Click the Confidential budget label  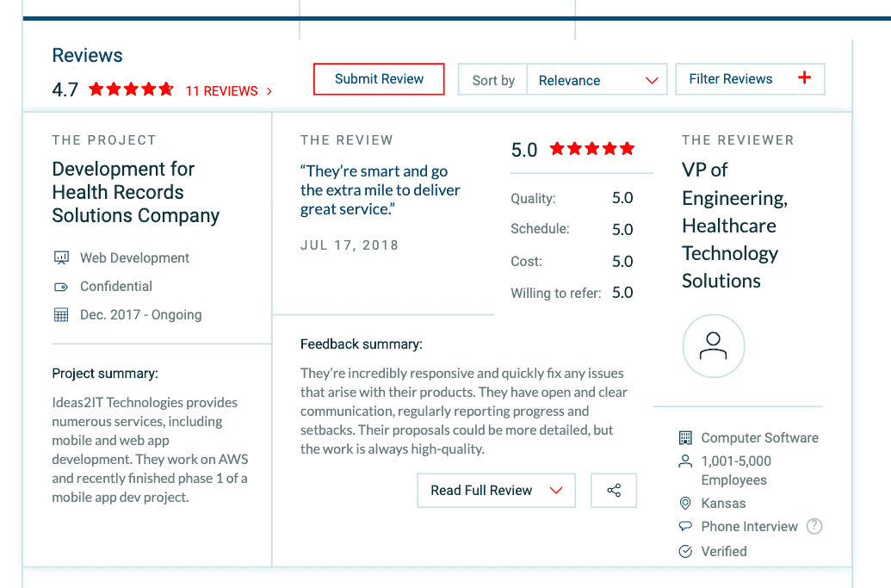116,287
